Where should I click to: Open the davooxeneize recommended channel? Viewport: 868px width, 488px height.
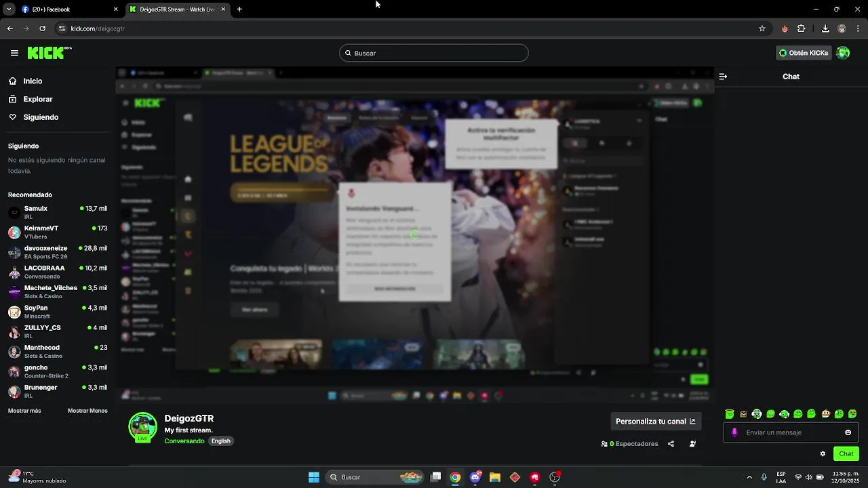point(58,252)
